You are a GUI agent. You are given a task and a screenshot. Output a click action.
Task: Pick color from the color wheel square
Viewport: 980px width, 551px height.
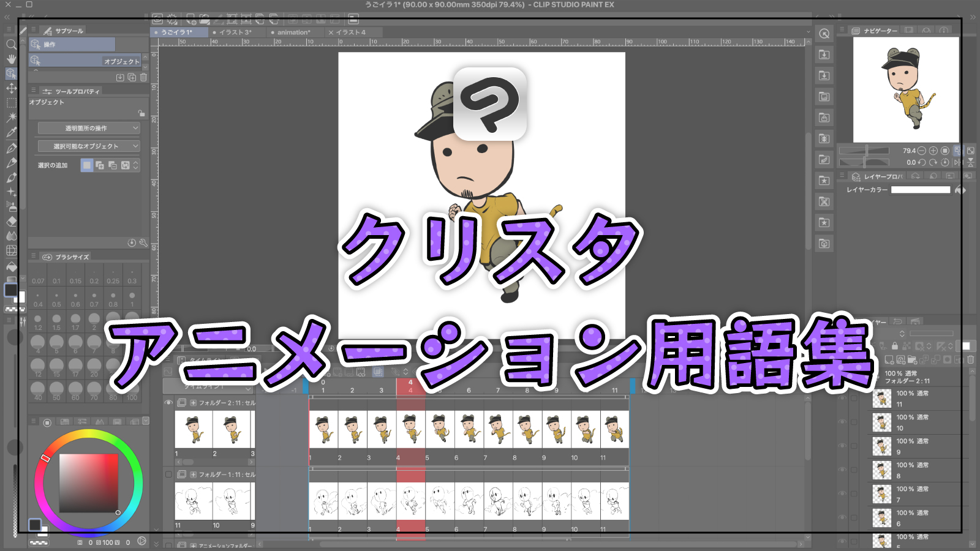coord(89,483)
